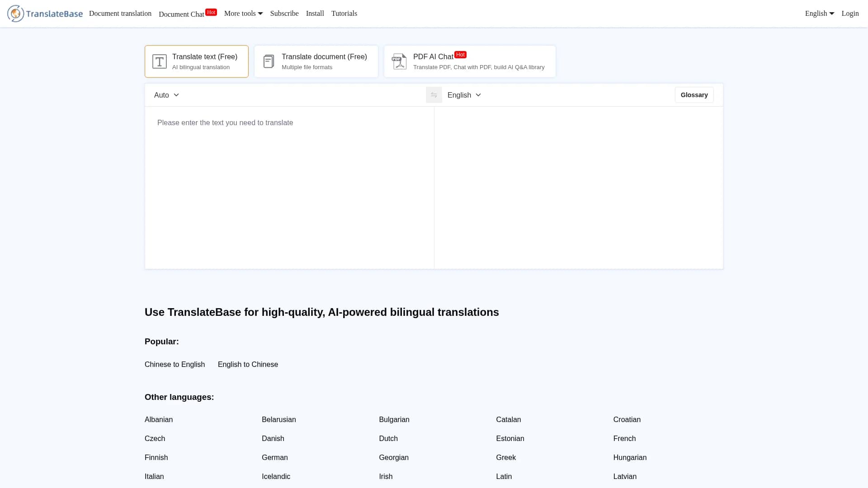Click the TranslateBase globe logo

click(15, 14)
